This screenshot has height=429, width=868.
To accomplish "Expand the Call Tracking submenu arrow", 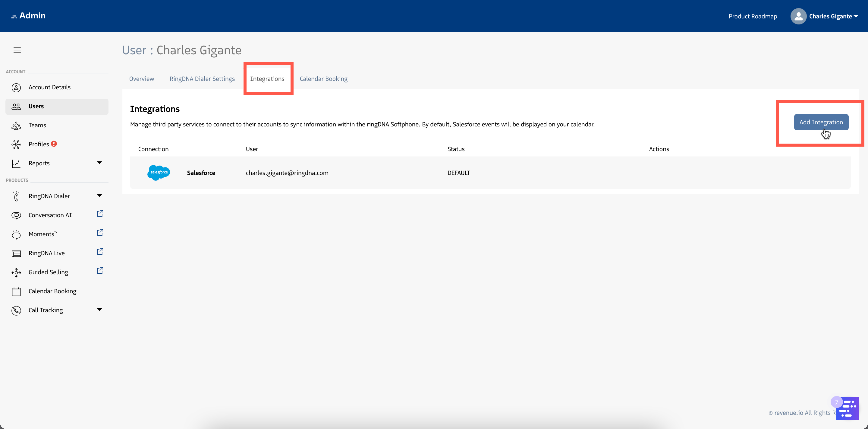I will click(99, 310).
